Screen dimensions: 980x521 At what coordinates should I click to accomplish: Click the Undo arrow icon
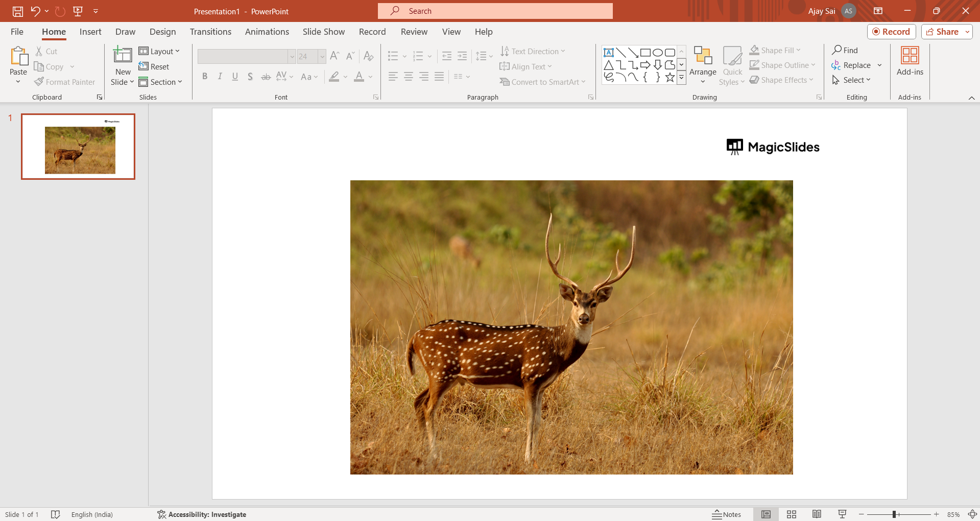click(x=35, y=11)
